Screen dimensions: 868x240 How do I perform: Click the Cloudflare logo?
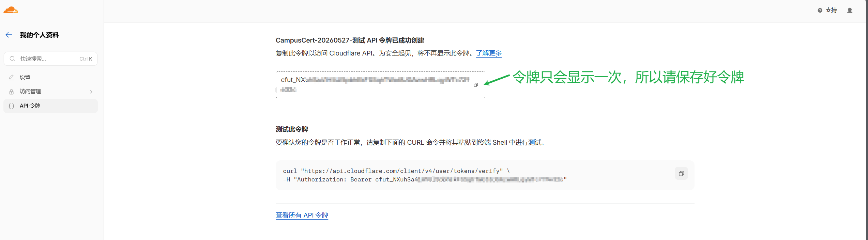11,10
